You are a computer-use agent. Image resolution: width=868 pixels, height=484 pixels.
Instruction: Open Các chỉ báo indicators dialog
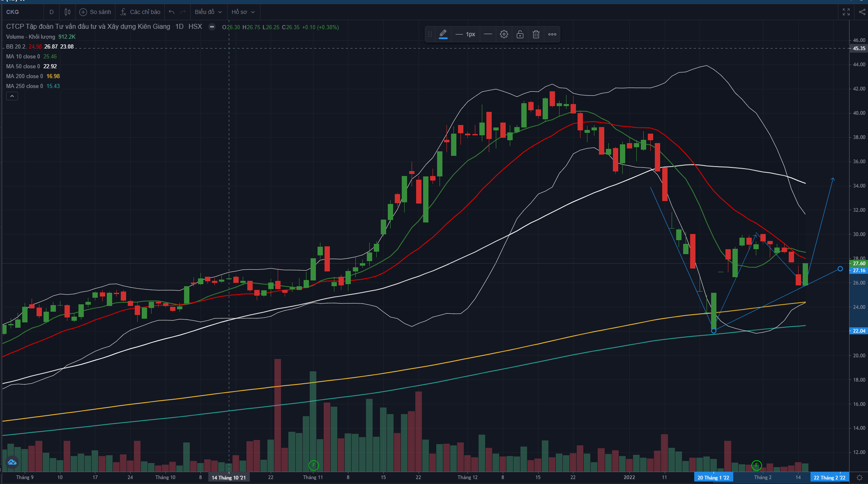pos(140,12)
